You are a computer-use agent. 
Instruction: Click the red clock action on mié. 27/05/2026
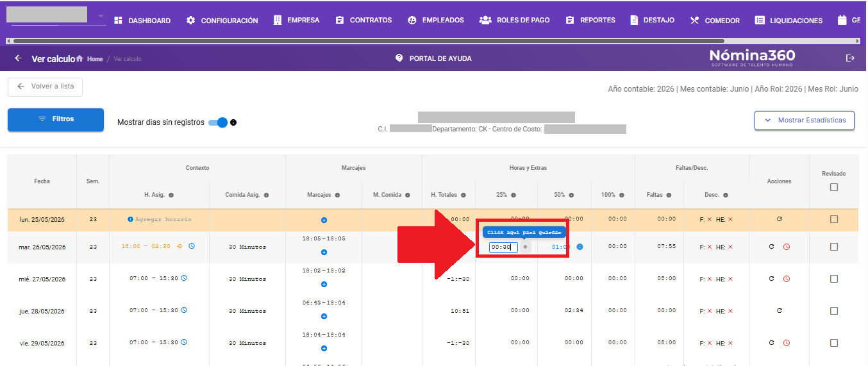[x=787, y=279]
